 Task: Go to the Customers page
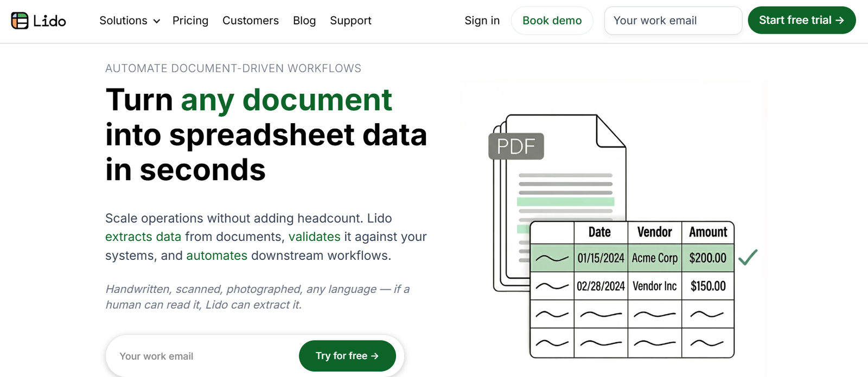pos(250,21)
